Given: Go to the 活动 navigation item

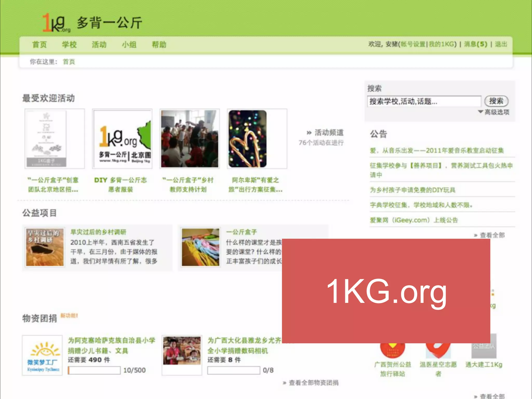Looking at the screenshot, I should pyautogui.click(x=99, y=45).
